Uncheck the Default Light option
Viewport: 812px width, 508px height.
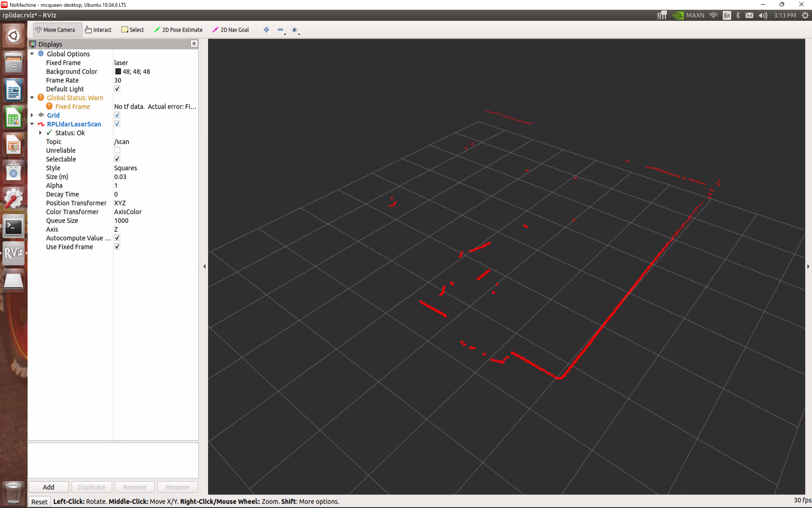[117, 89]
